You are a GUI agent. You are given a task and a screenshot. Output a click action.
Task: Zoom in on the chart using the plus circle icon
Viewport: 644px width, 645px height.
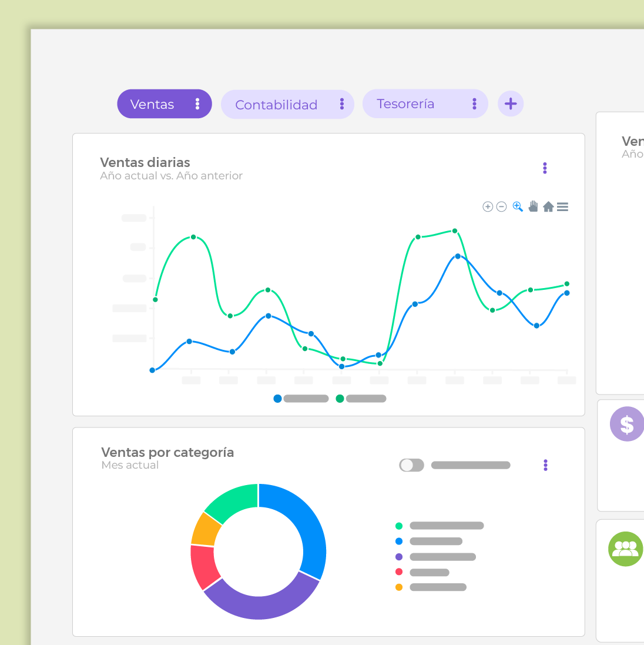pos(488,206)
